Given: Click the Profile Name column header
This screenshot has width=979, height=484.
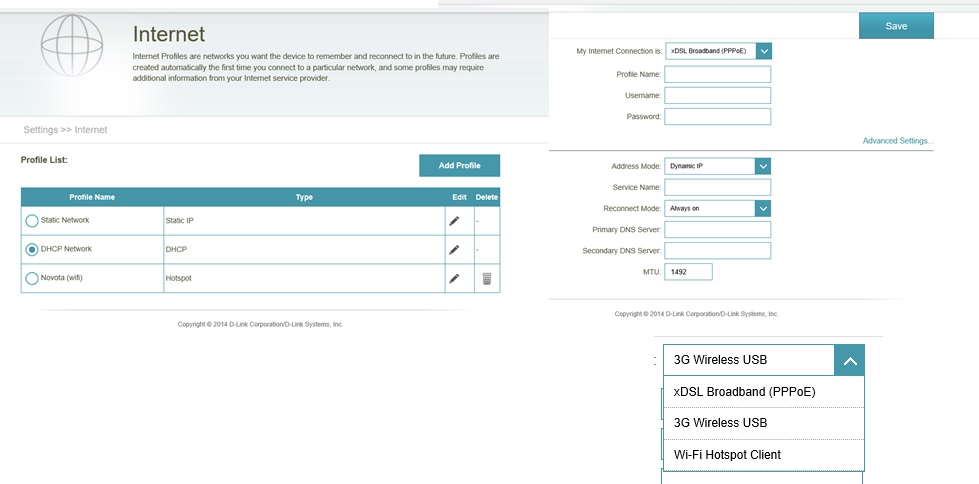Looking at the screenshot, I should (92, 197).
